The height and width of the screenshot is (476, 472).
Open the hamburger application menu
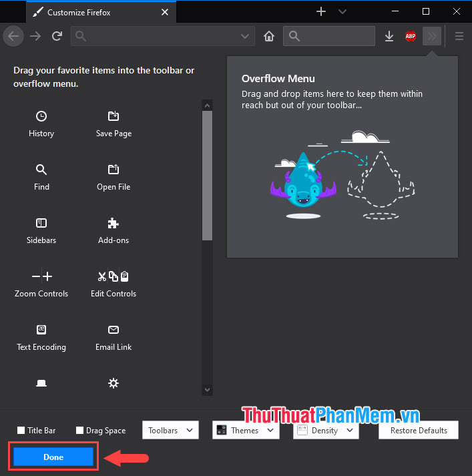[x=459, y=37]
